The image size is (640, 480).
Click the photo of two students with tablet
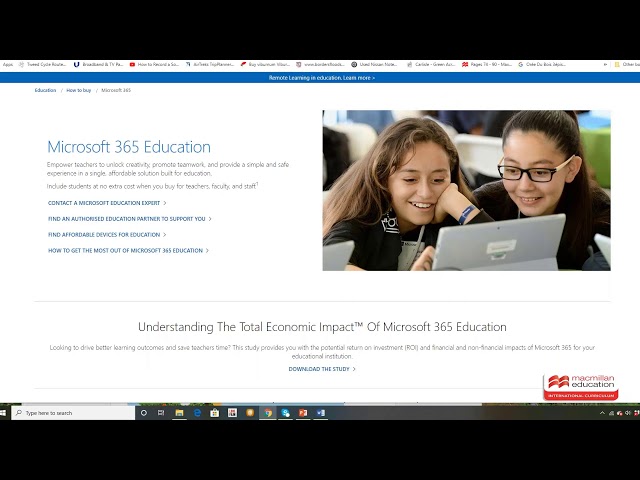[467, 190]
